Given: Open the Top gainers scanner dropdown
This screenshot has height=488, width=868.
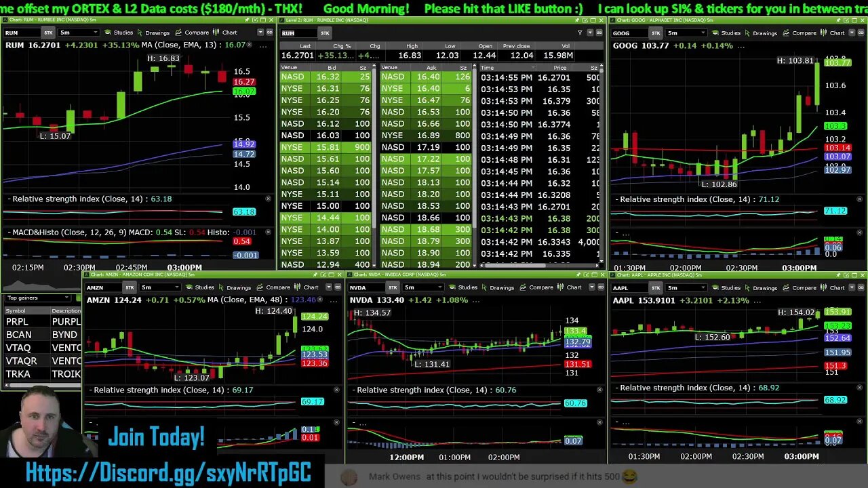Looking at the screenshot, I should (38, 298).
